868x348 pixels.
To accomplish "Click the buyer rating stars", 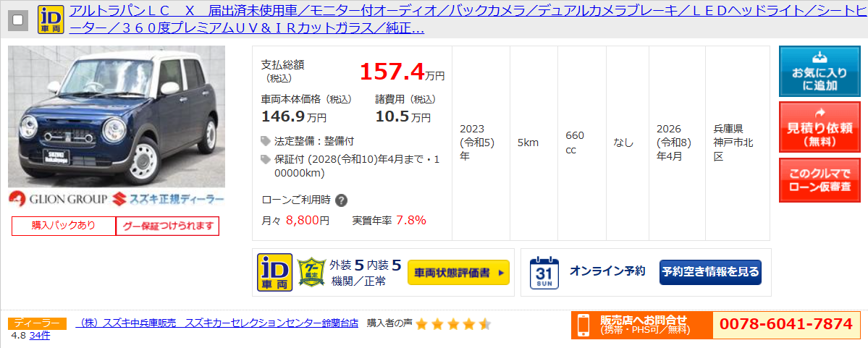I will (x=452, y=324).
